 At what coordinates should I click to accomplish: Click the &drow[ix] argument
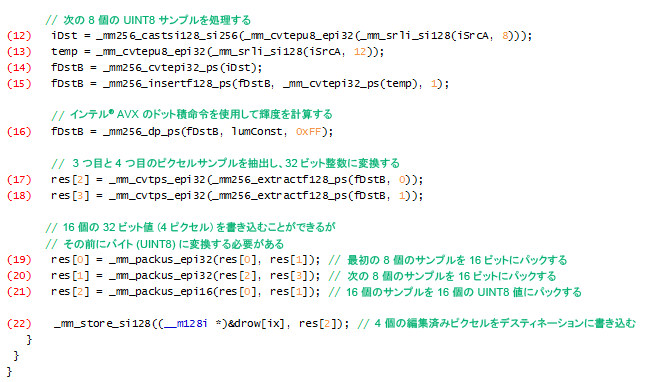point(256,324)
